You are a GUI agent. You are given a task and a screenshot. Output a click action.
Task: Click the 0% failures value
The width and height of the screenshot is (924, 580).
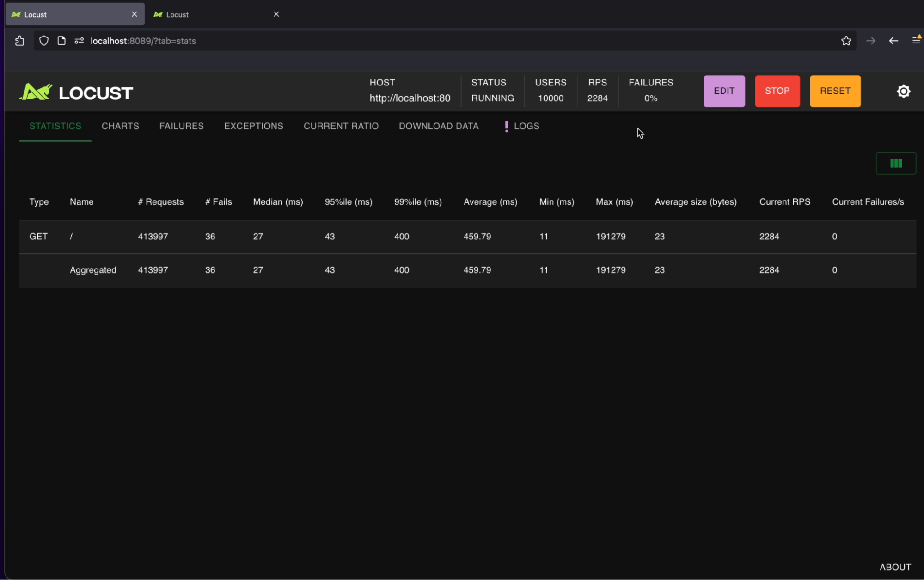pyautogui.click(x=651, y=98)
